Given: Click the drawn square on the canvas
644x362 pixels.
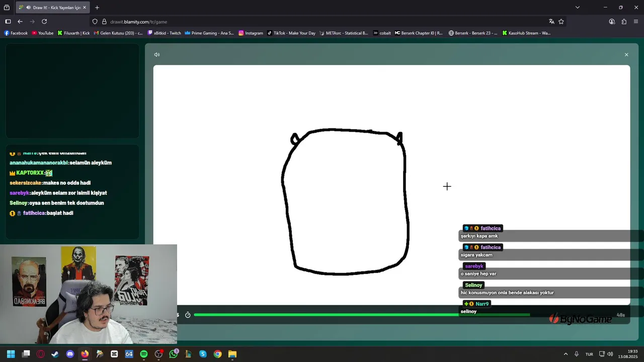Looking at the screenshot, I should click(x=345, y=202).
